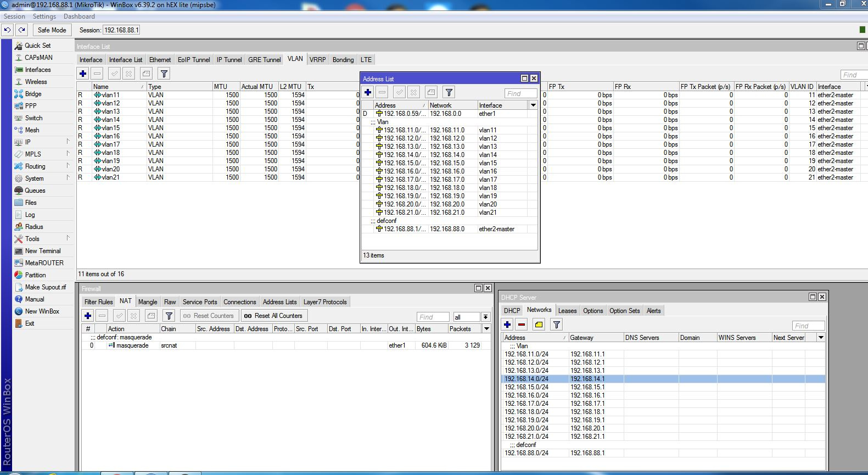This screenshot has height=475, width=868.
Task: Open the Dashboard menu
Action: click(79, 16)
